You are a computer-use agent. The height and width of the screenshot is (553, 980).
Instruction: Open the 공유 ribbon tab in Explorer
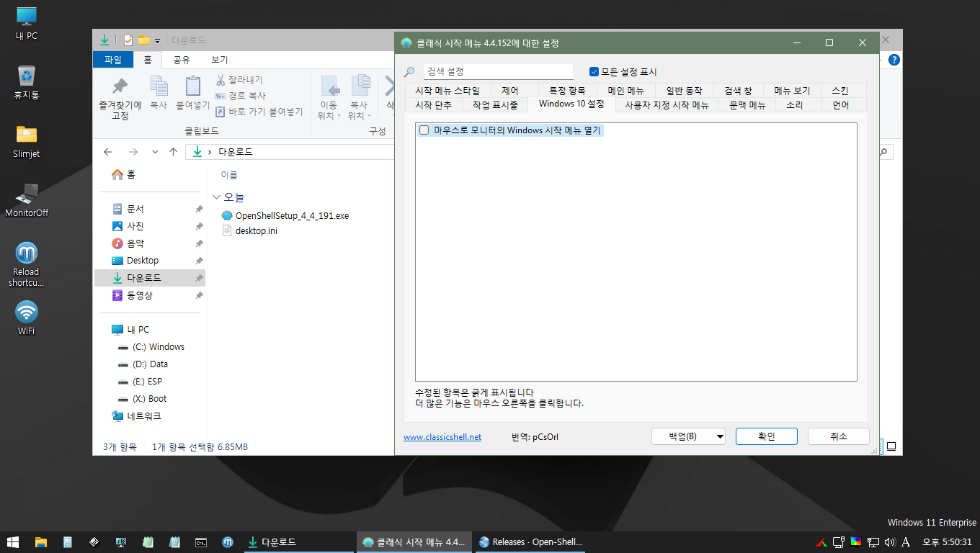point(182,60)
